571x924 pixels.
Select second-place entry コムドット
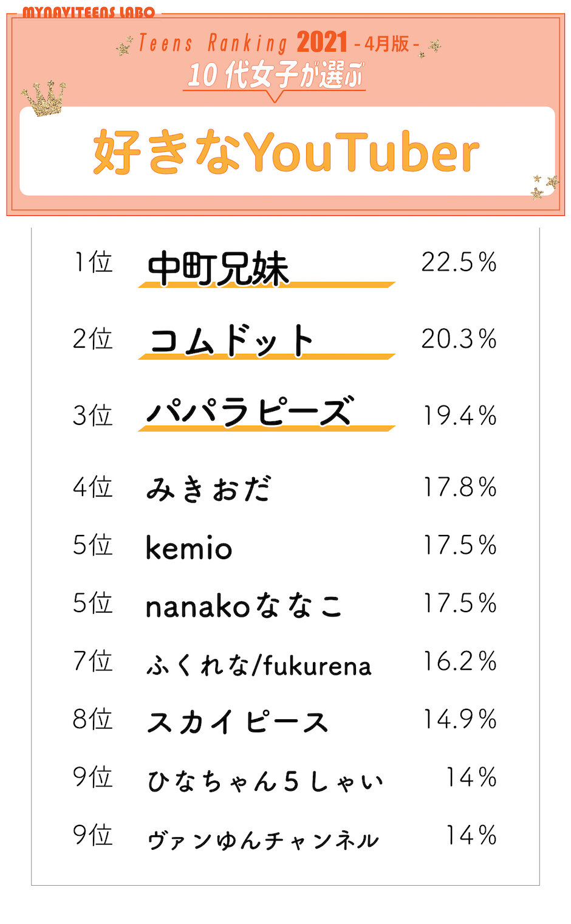tap(231, 340)
